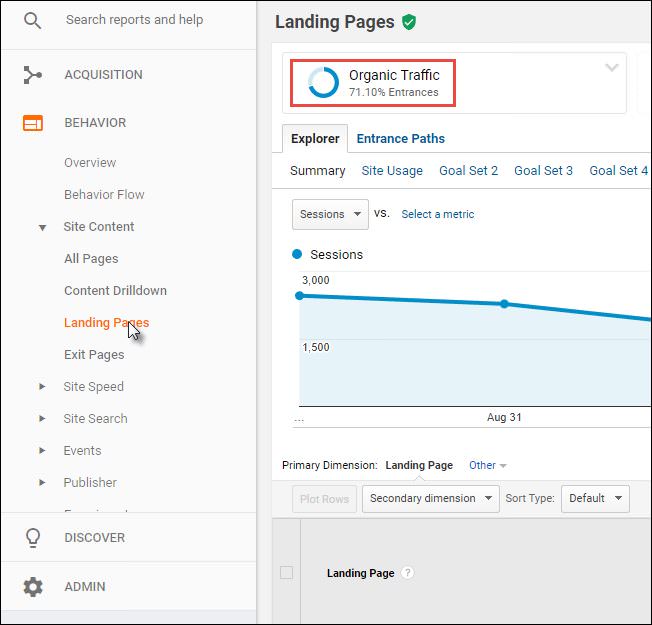Click Landing Page primary dimension link
Screen dimensions: 652x625
[x=419, y=465]
